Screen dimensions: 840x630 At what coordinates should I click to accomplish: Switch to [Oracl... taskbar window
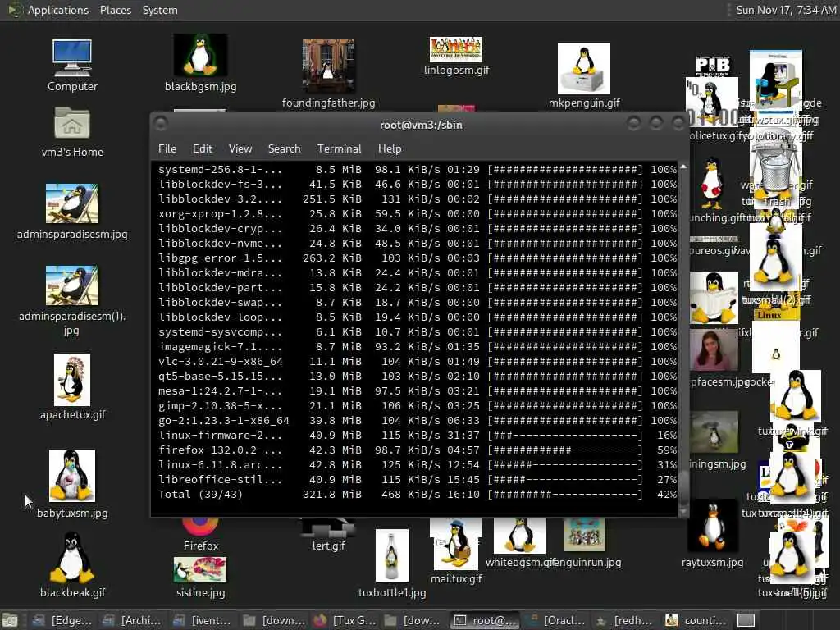pyautogui.click(x=556, y=620)
